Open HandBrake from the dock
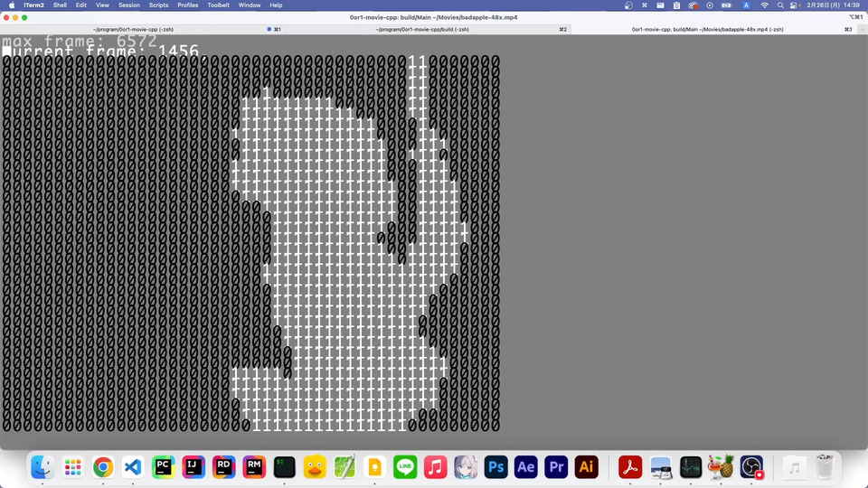The width and height of the screenshot is (868, 488). pyautogui.click(x=721, y=467)
